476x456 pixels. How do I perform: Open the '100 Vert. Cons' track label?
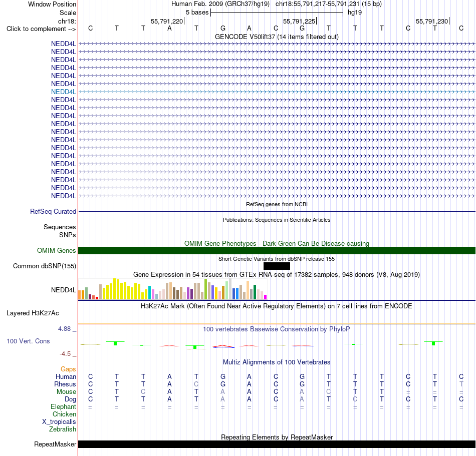pos(28,341)
